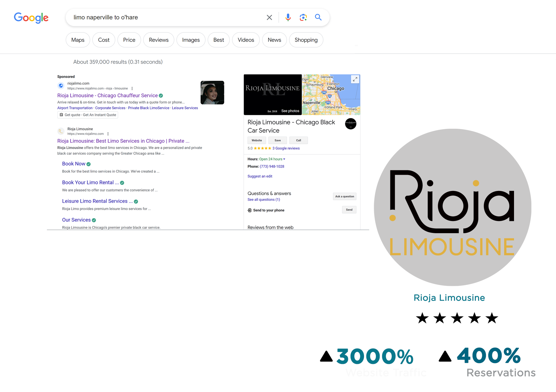Open Rioja Limousine: Best Limo Services in Chicago result
The width and height of the screenshot is (556, 392).
coord(123,141)
